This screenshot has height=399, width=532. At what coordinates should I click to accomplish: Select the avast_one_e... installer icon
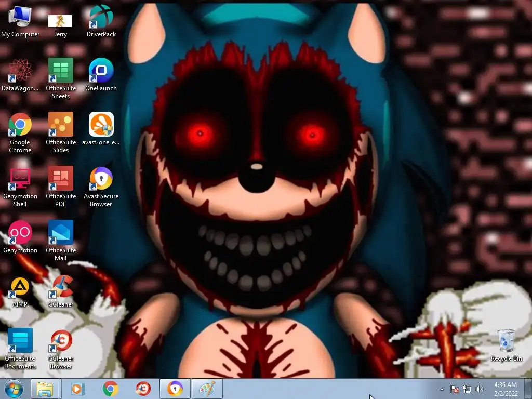click(101, 129)
